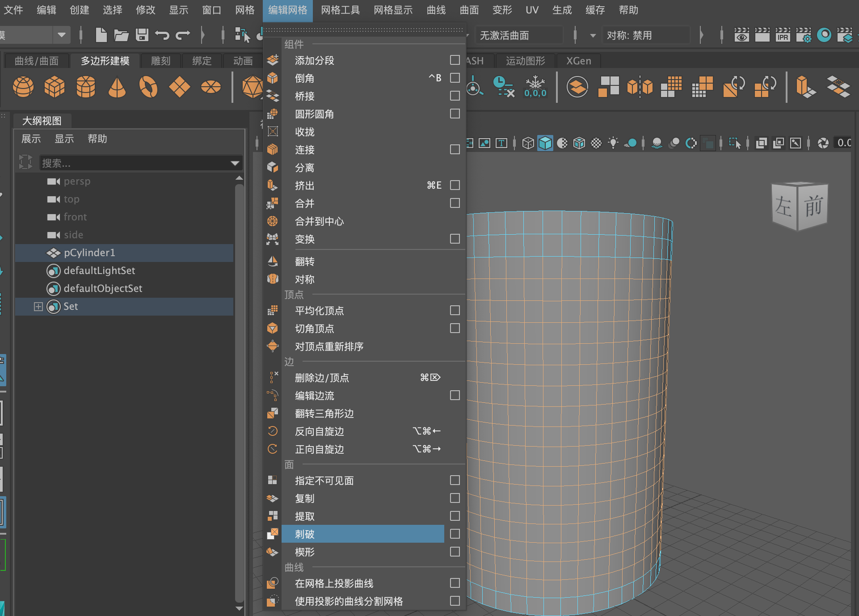Viewport: 859px width, 616px height.
Task: Open option box for 挤出
Action: tap(455, 185)
